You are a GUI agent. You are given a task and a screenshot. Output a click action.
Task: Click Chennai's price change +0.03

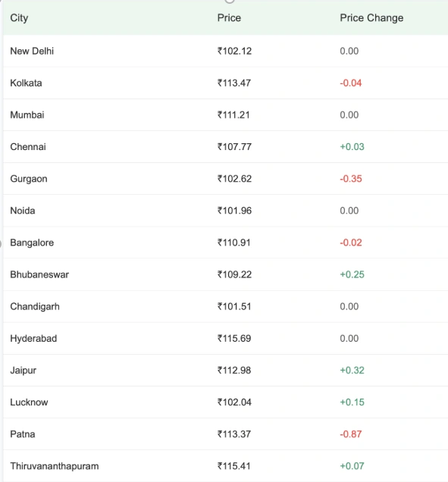pyautogui.click(x=352, y=147)
